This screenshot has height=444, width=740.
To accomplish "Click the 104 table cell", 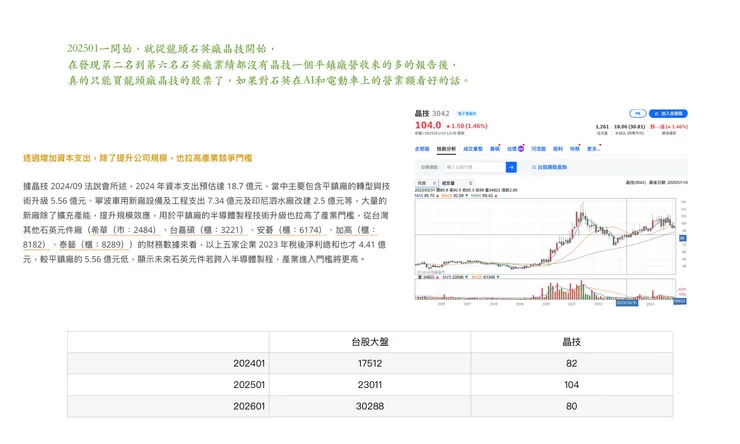I will pos(572,385).
